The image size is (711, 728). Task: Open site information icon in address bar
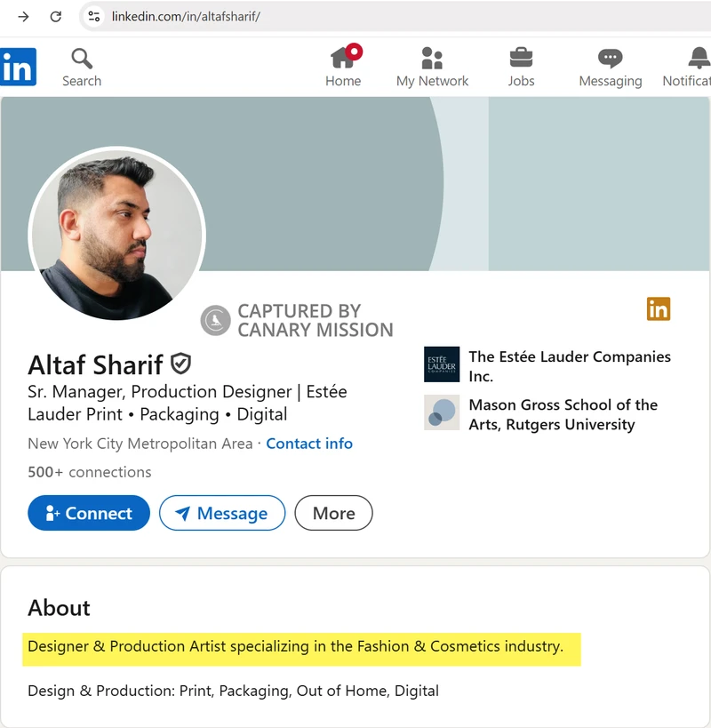point(93,17)
